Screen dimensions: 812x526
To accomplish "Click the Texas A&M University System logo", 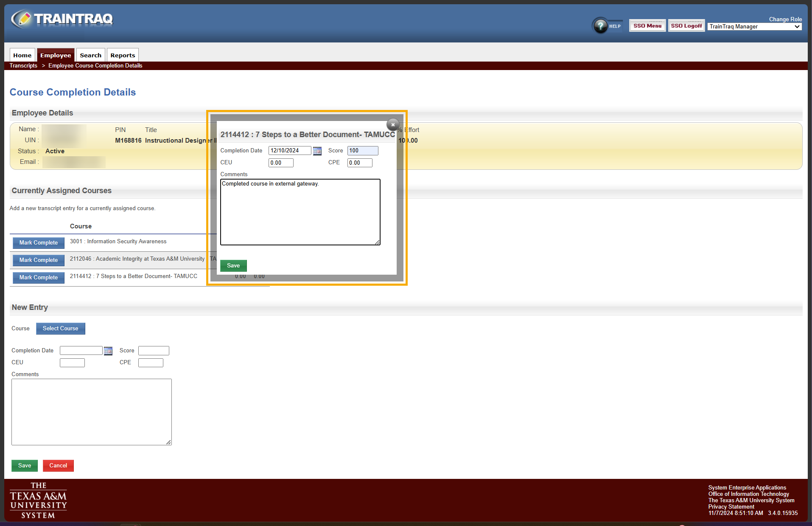I will click(38, 501).
